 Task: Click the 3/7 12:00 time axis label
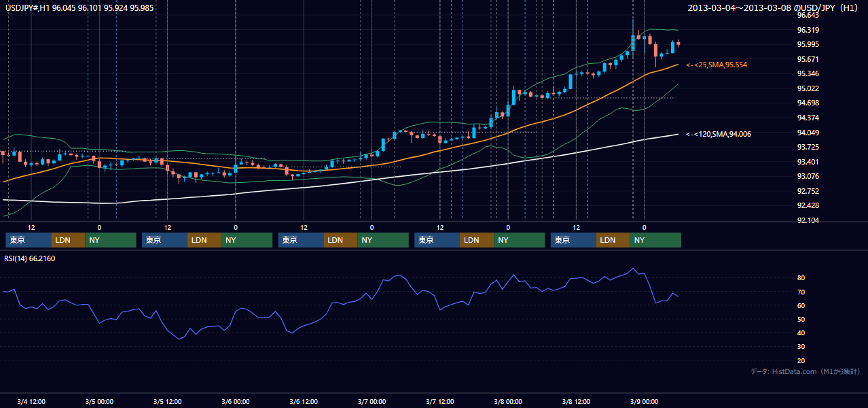(x=440, y=401)
